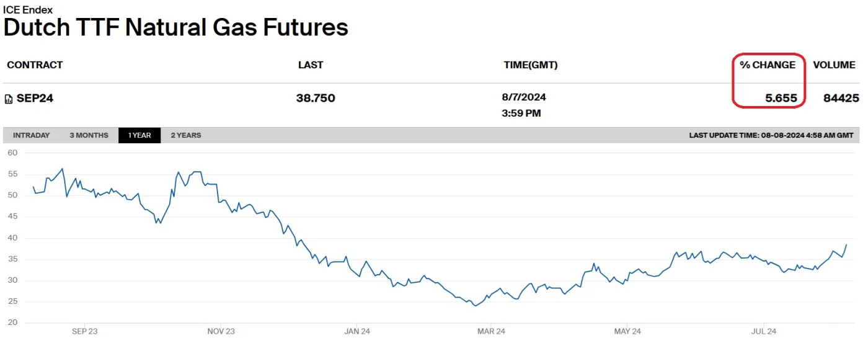Click the last update time text

click(771, 135)
